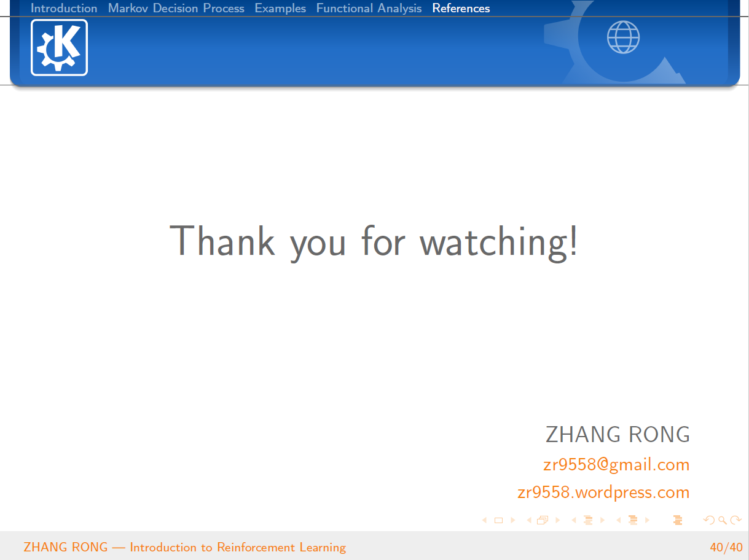
Task: Click the subsection navigation icon
Action: pos(588,520)
